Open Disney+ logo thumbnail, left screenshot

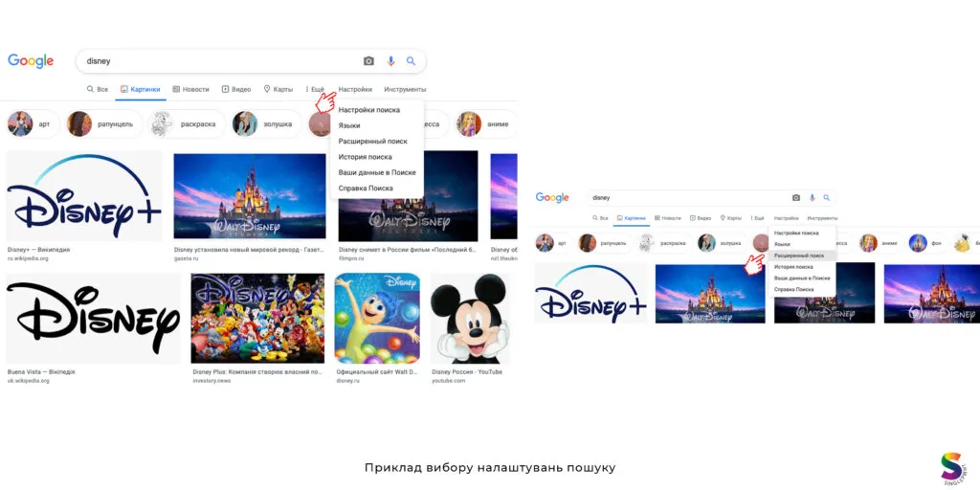point(84,196)
